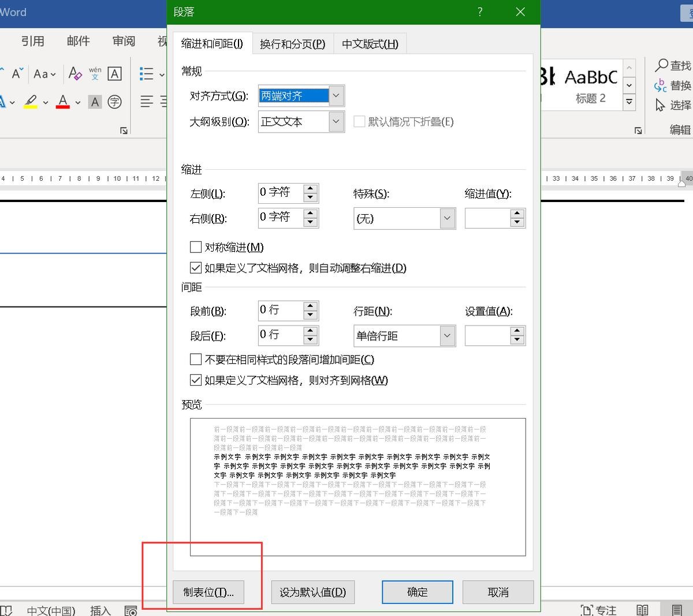693x616 pixels.
Task: Increase the 段前 spacing with up arrow
Action: [x=311, y=306]
